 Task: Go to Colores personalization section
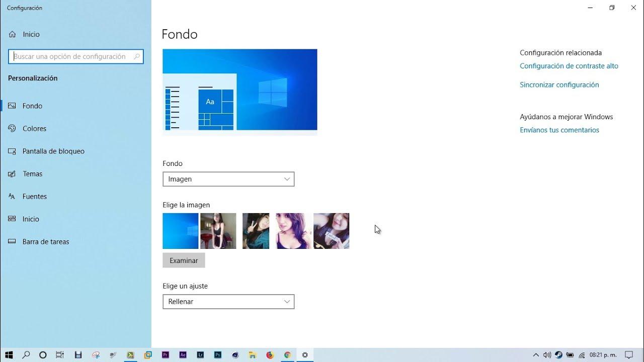click(x=34, y=129)
